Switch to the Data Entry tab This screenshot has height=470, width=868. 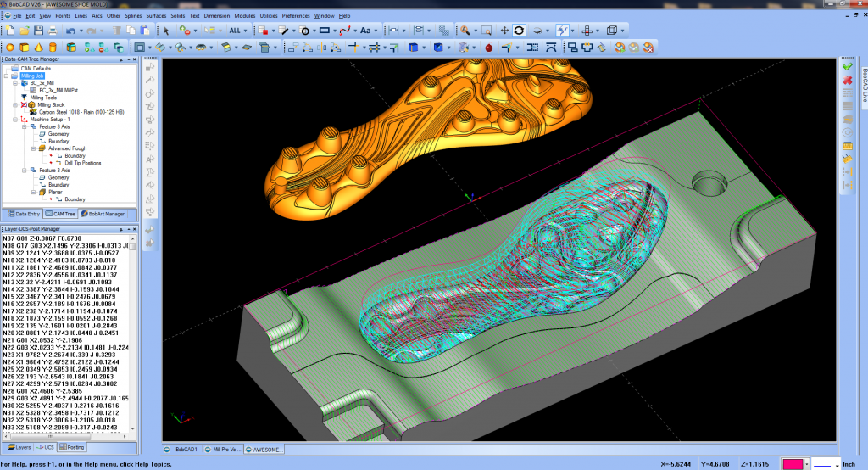pos(23,214)
